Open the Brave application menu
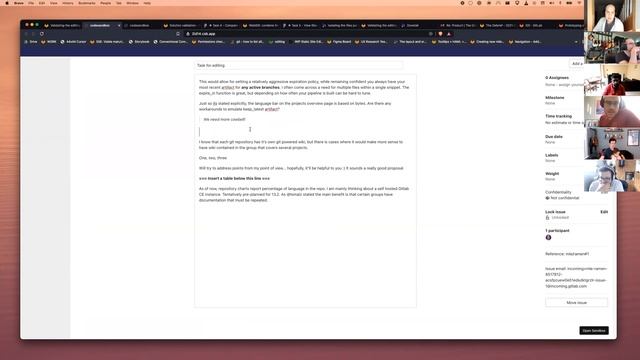 pyautogui.click(x=18, y=3)
